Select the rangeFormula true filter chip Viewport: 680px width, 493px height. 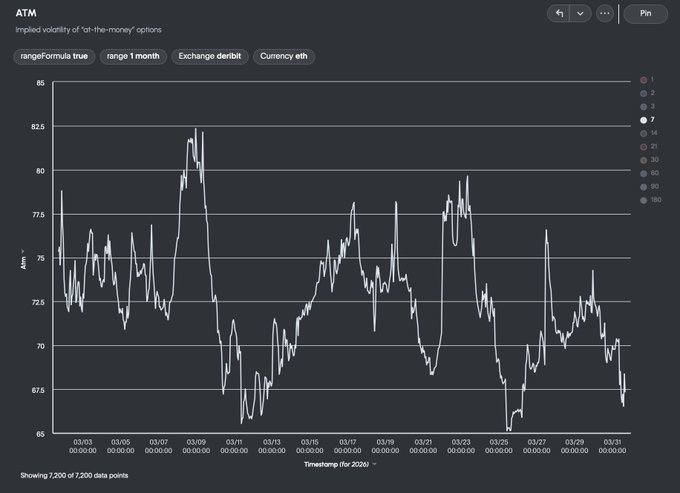[54, 56]
